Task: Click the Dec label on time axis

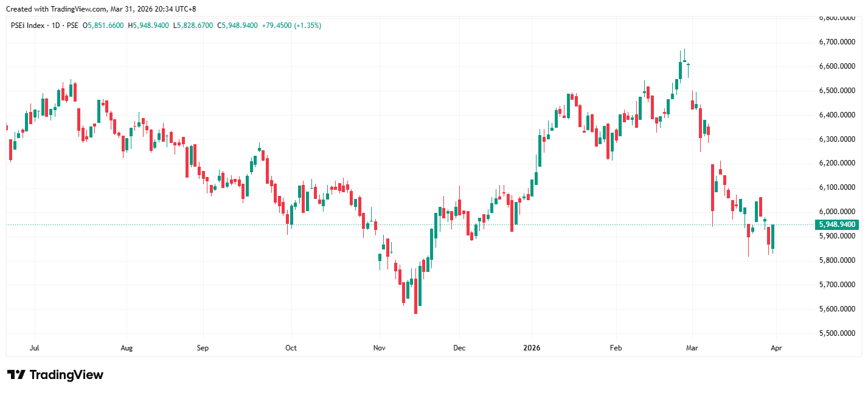Action: 459,348
